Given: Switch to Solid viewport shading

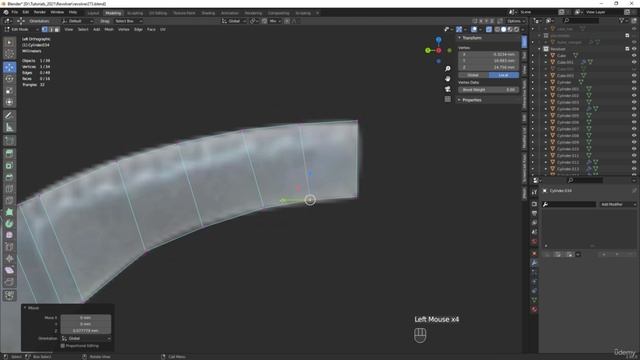Looking at the screenshot, I should click(504, 29).
